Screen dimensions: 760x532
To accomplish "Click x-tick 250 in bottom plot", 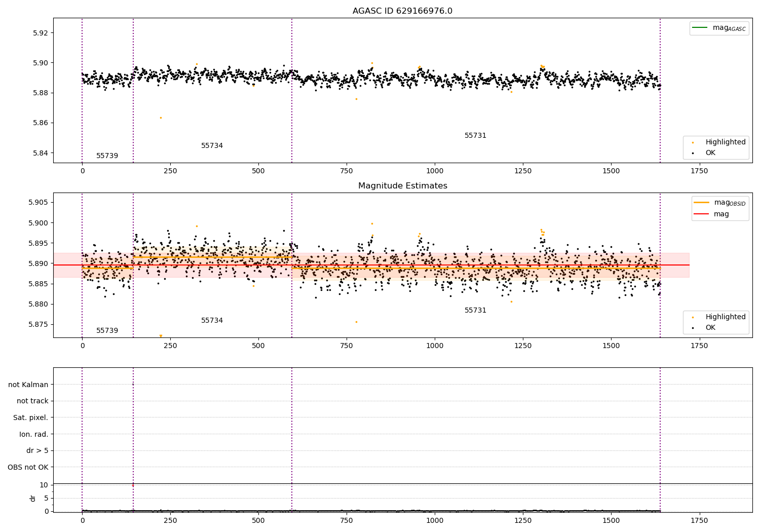I will click(x=170, y=520).
